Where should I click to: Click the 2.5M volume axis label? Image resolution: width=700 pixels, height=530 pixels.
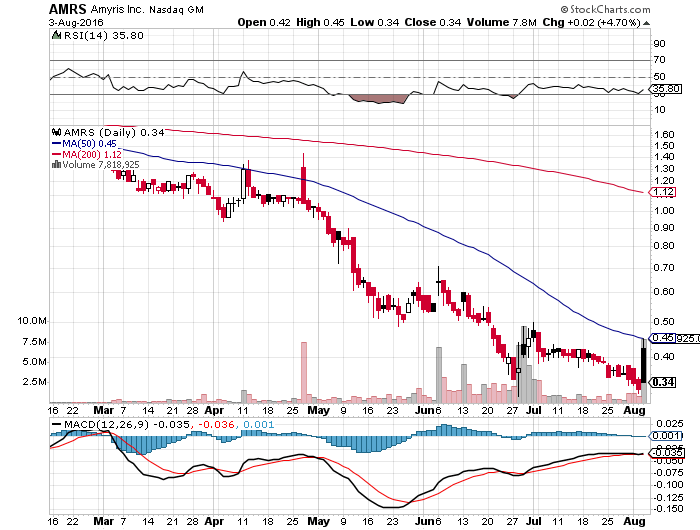pos(34,382)
